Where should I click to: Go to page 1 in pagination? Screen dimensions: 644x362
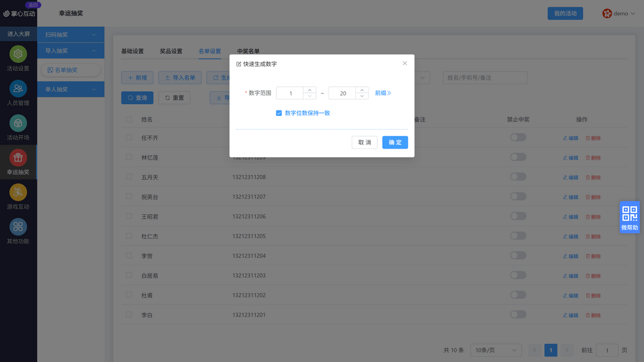[551, 350]
